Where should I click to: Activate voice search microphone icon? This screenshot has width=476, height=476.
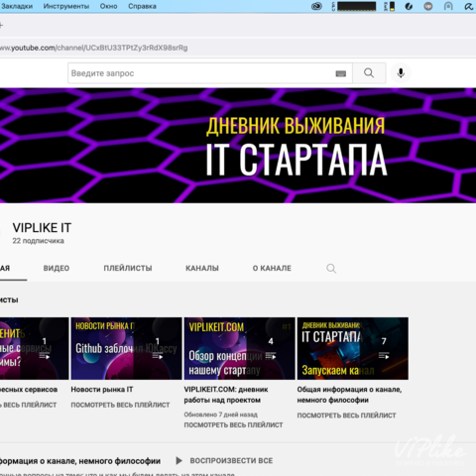401,73
